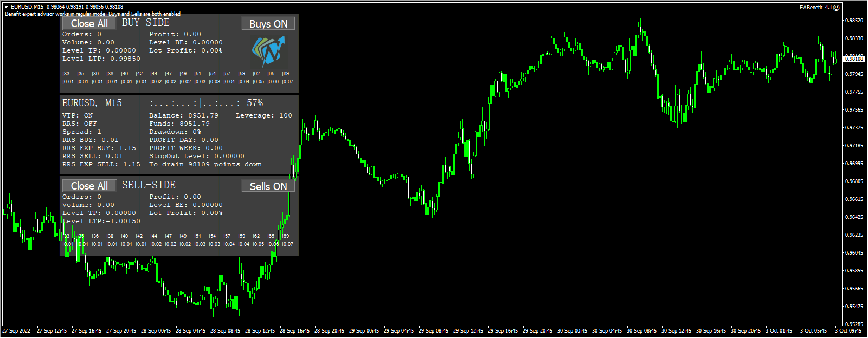Click the EURUSD, M15 panel title
Screen dimensions: 868x338
tap(92, 103)
